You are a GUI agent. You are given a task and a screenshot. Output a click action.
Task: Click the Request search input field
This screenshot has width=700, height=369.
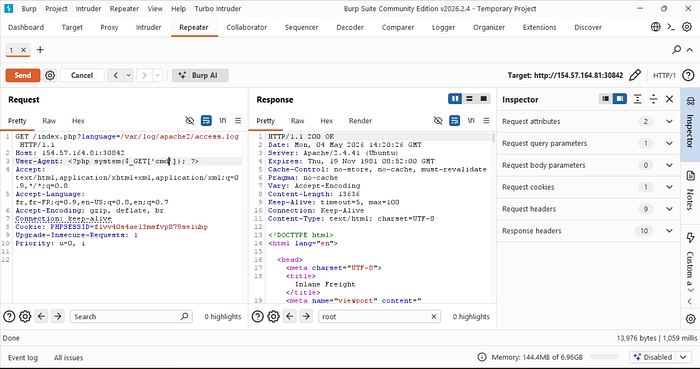(131, 316)
